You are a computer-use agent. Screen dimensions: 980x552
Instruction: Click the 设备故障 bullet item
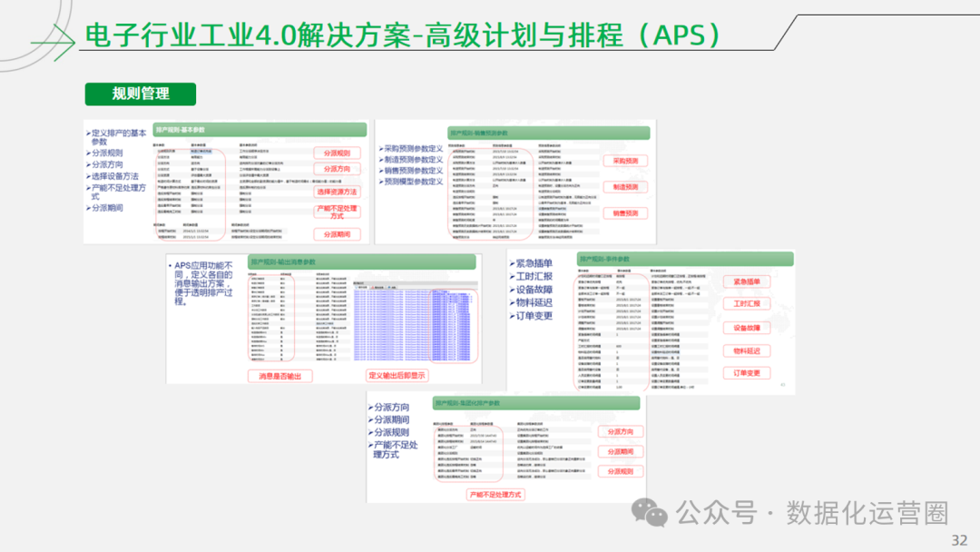[532, 290]
